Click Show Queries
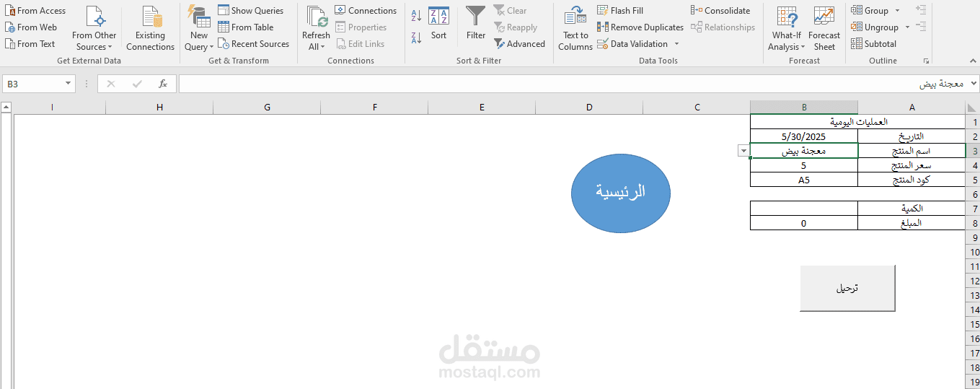The height and width of the screenshot is (389, 980). click(x=251, y=11)
